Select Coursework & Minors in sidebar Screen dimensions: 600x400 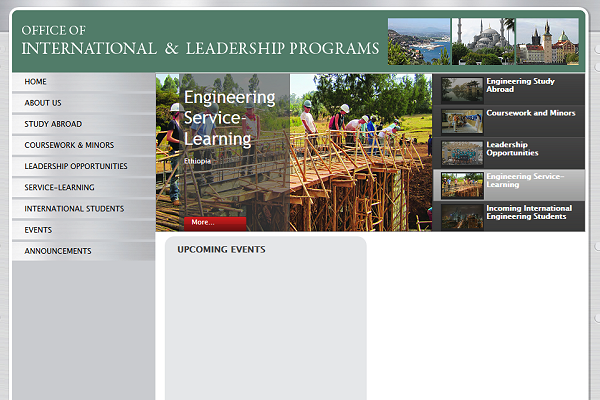click(83, 145)
